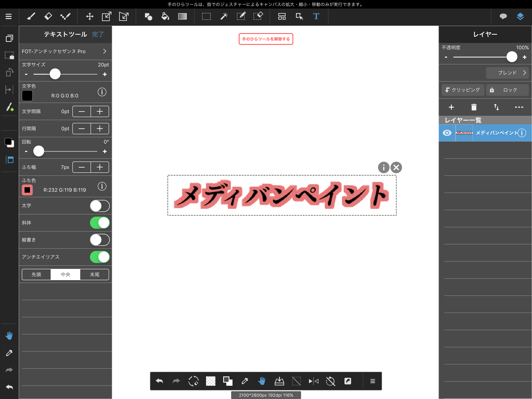
Task: Open 文字色 info button
Action: (x=102, y=92)
